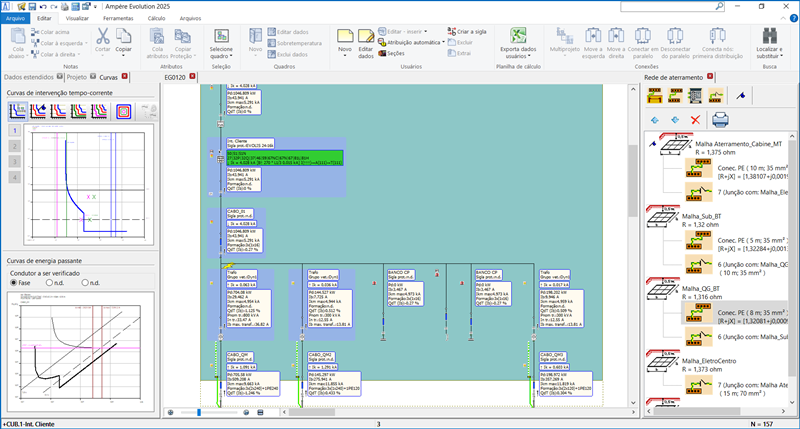Adjust the diagram zoom slider handle
The width and height of the screenshot is (800, 429).
pyautogui.click(x=198, y=412)
